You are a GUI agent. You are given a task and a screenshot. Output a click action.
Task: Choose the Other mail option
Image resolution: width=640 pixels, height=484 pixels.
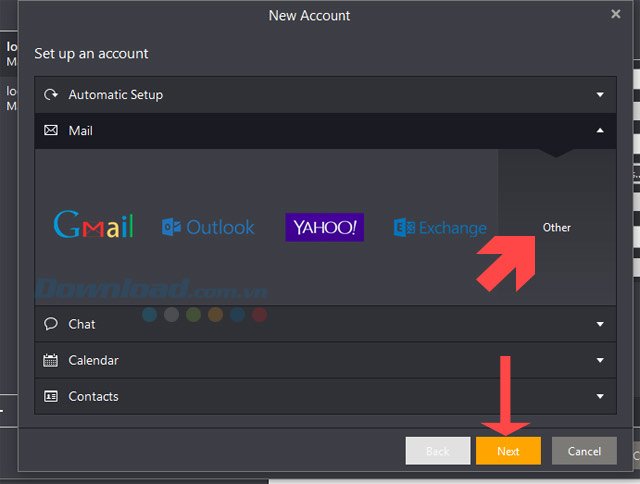coord(557,227)
